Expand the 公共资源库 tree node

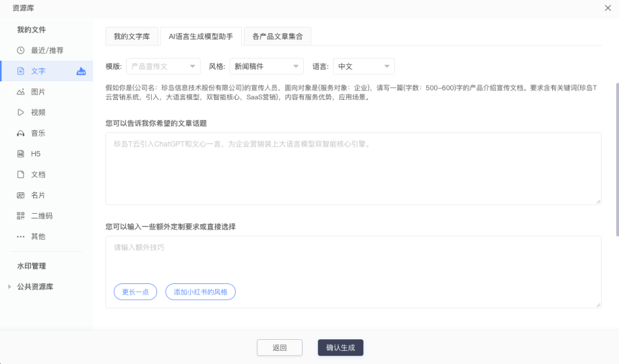coord(9,287)
